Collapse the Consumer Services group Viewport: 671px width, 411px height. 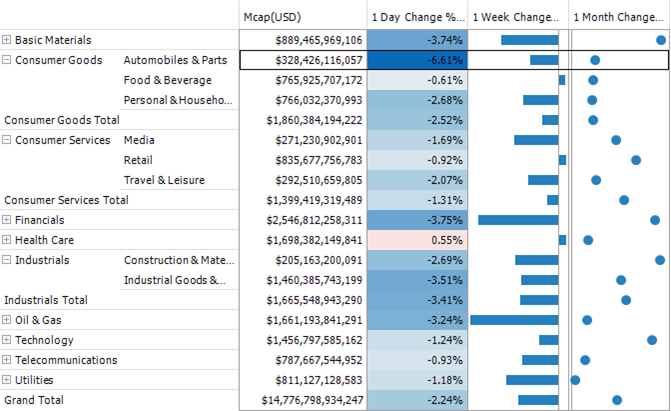tap(8, 140)
